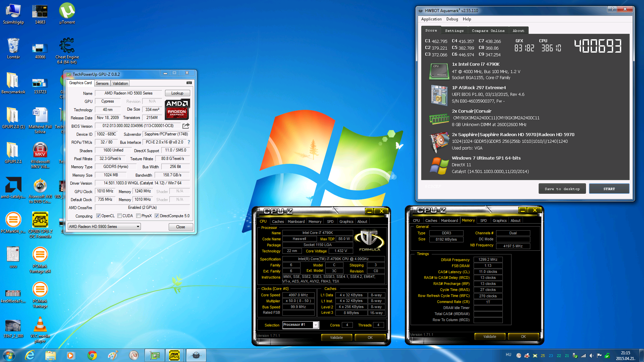Click the ASRock Formula logo in CPU-Z

coord(369,240)
